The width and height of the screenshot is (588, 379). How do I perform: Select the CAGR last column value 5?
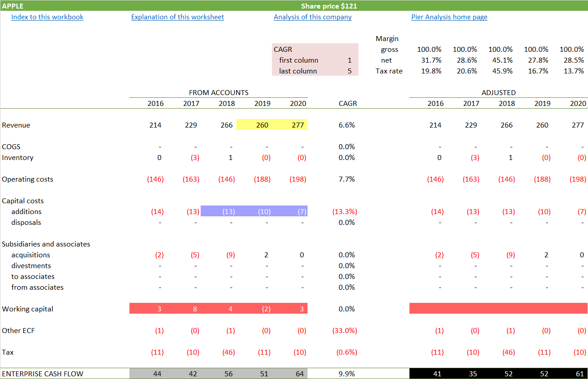click(349, 71)
